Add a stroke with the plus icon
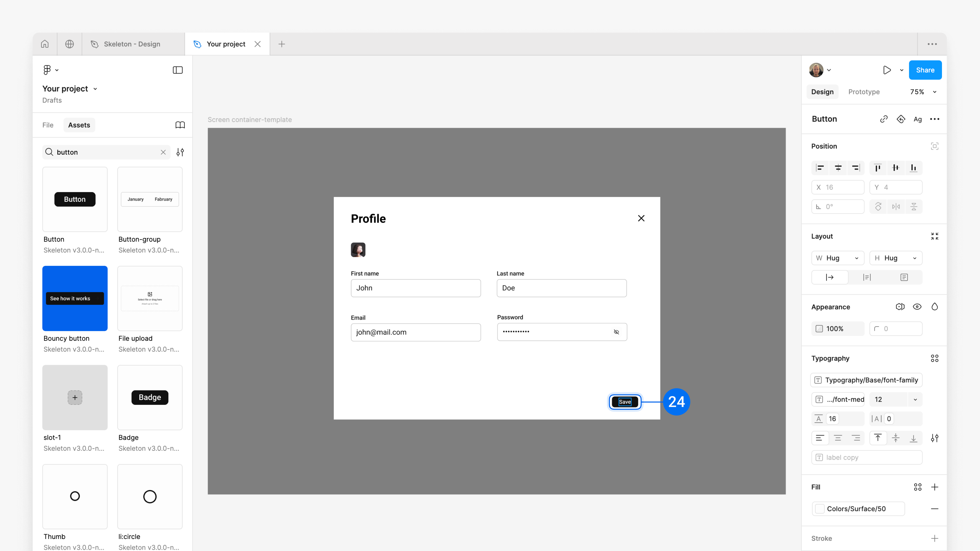 pyautogui.click(x=934, y=538)
